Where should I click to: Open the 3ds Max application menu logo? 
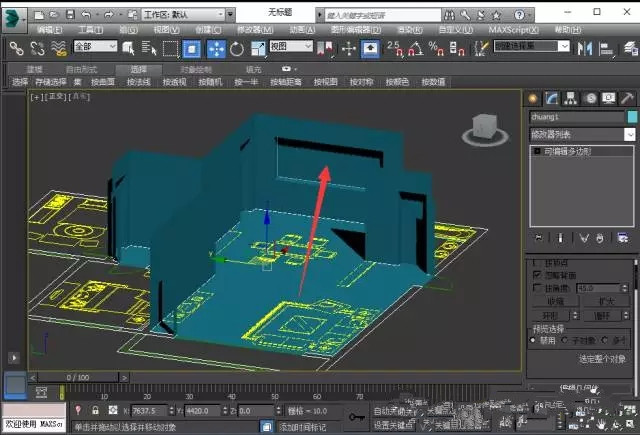[14, 19]
